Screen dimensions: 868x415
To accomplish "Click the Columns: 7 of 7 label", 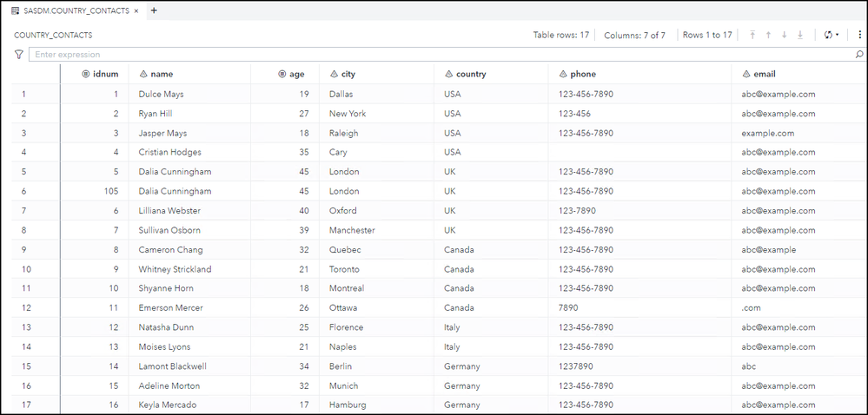I will tap(634, 35).
